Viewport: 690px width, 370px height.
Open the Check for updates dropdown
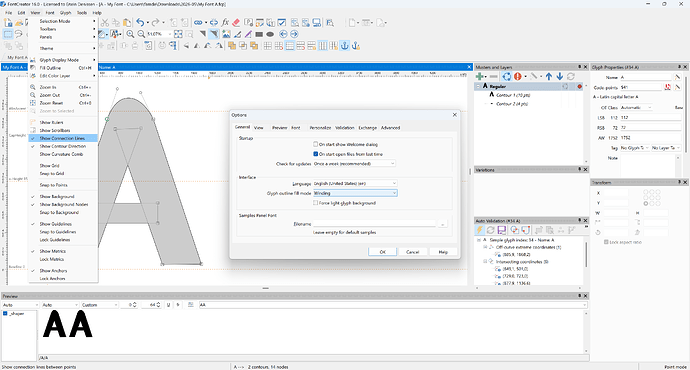[354, 164]
